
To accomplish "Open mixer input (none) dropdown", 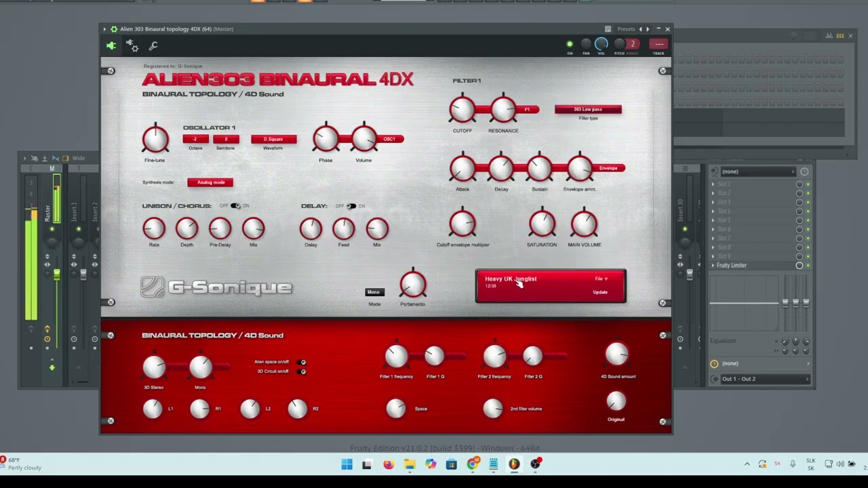I will [757, 171].
